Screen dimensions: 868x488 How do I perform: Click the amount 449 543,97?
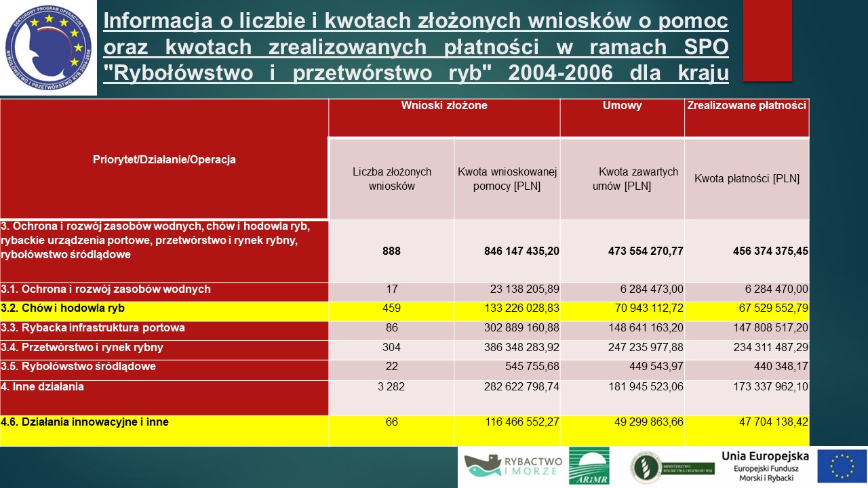(x=657, y=367)
